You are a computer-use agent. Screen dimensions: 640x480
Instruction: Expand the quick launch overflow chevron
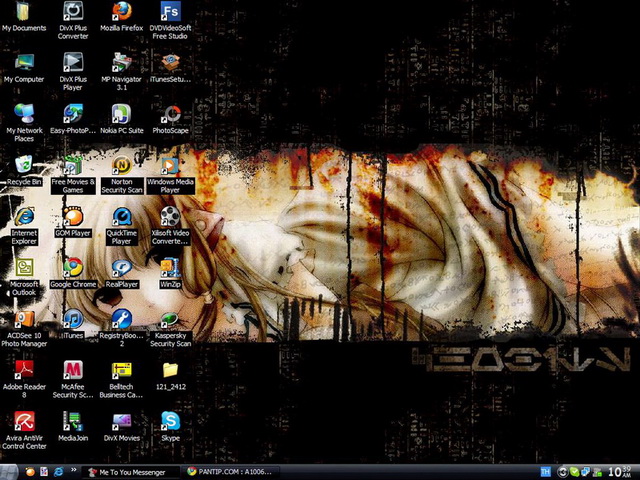pyautogui.click(x=73, y=470)
